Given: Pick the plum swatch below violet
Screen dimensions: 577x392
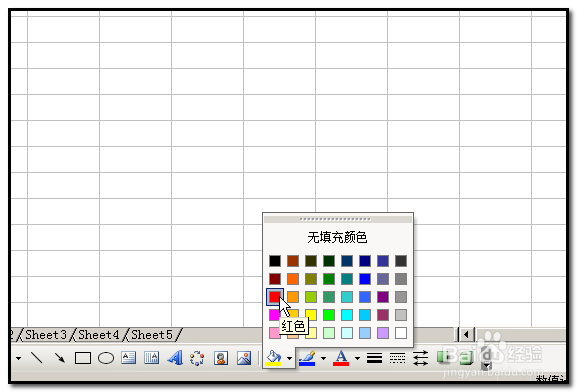Looking at the screenshot, I should click(x=383, y=315).
